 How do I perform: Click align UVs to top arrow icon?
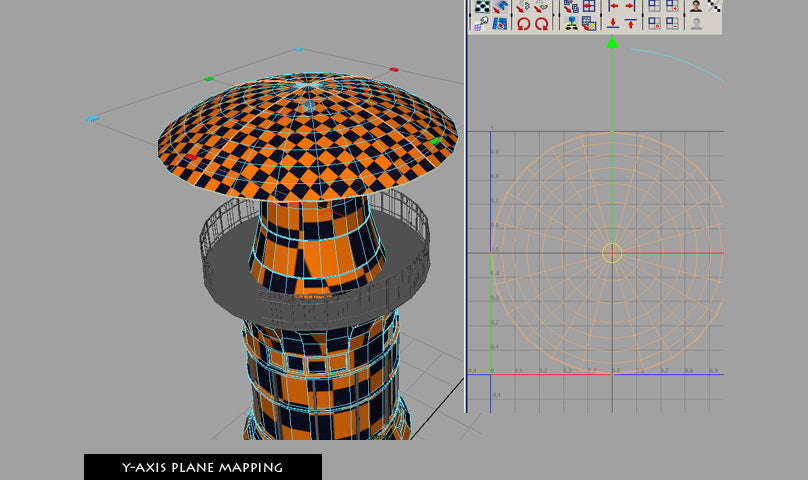631,23
